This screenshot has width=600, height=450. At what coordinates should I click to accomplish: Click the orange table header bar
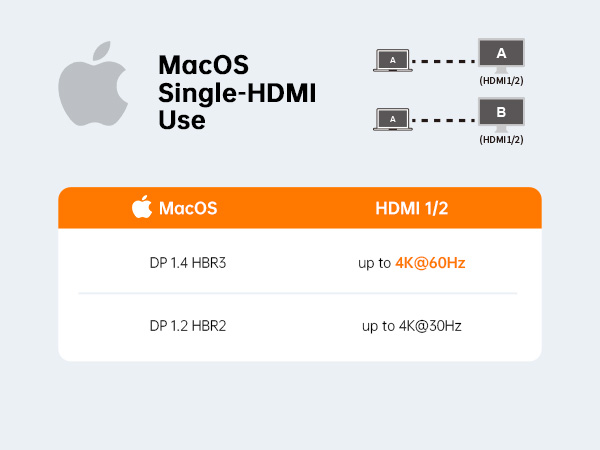coord(300,209)
